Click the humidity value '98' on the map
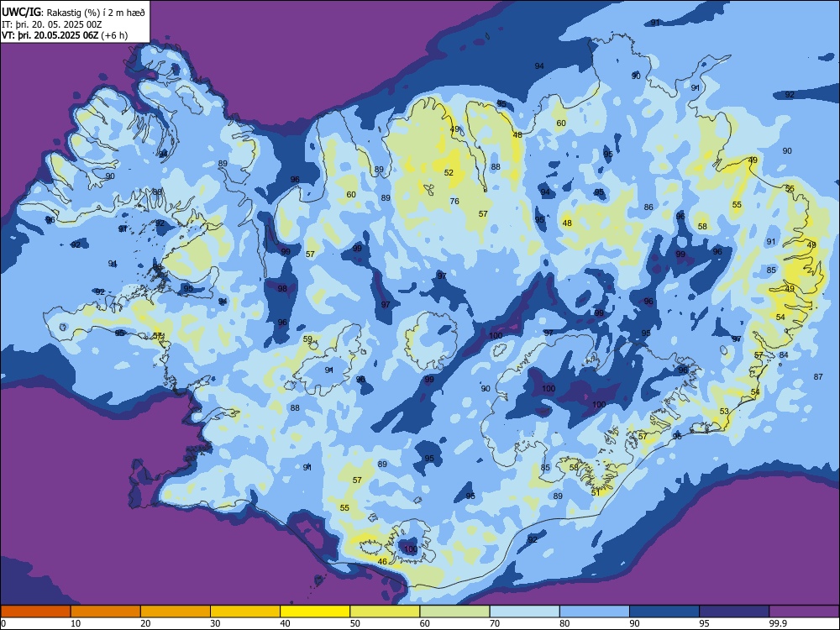This screenshot has height=630, width=840. 282,289
